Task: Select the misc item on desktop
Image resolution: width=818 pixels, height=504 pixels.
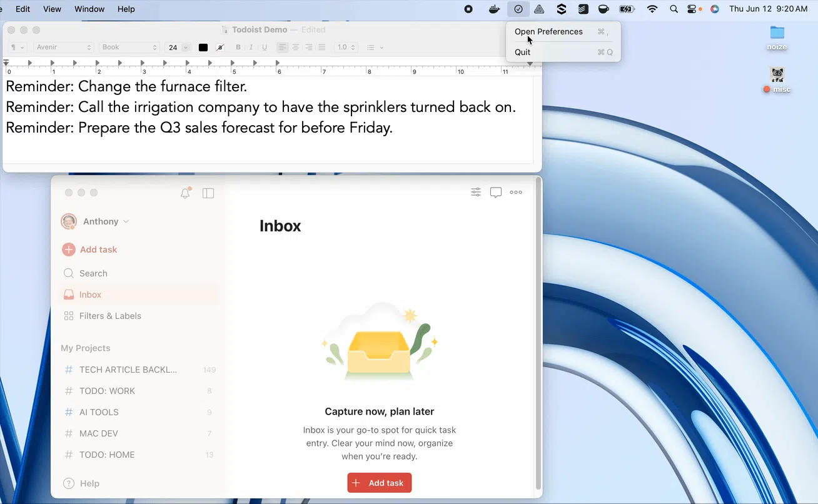Action: pyautogui.click(x=777, y=80)
